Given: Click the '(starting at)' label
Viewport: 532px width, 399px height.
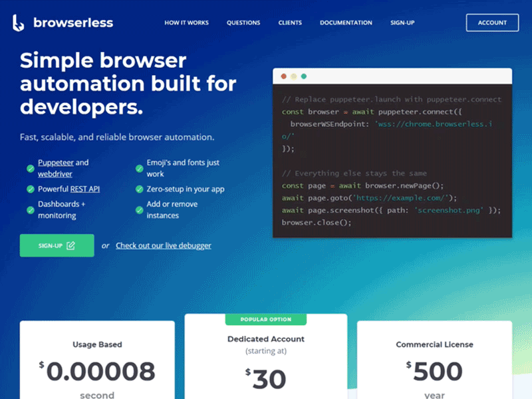Looking at the screenshot, I should [x=266, y=351].
